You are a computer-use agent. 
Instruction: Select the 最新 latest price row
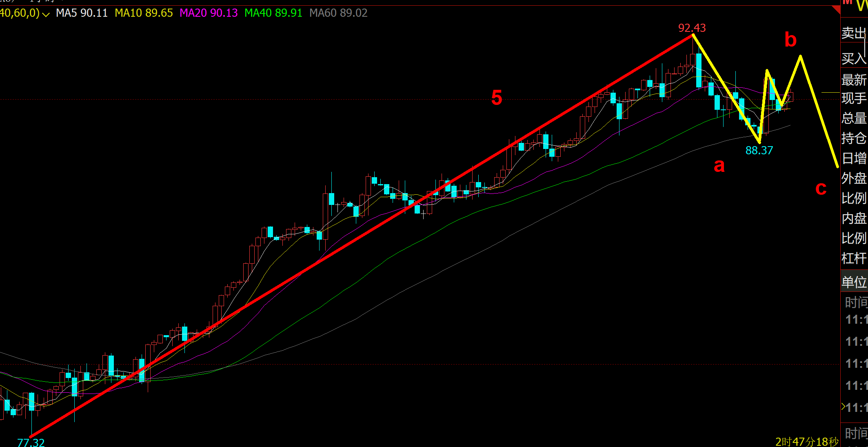pos(853,80)
